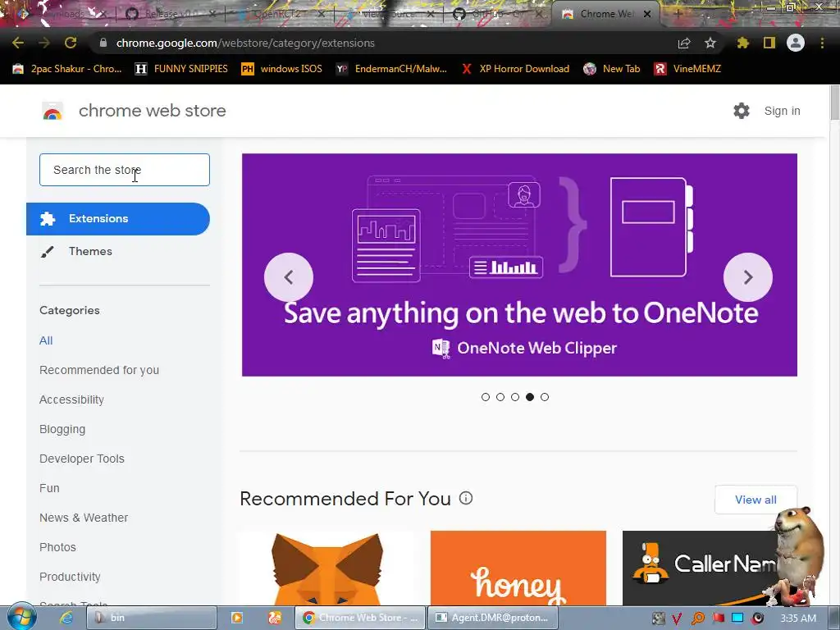Click the orange magnifier tray icon
Image resolution: width=840 pixels, height=630 pixels.
[698, 619]
